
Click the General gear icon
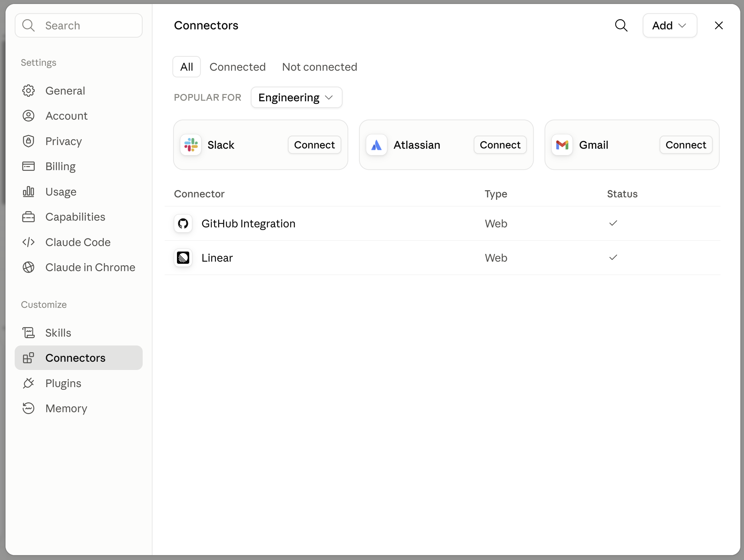pos(28,91)
